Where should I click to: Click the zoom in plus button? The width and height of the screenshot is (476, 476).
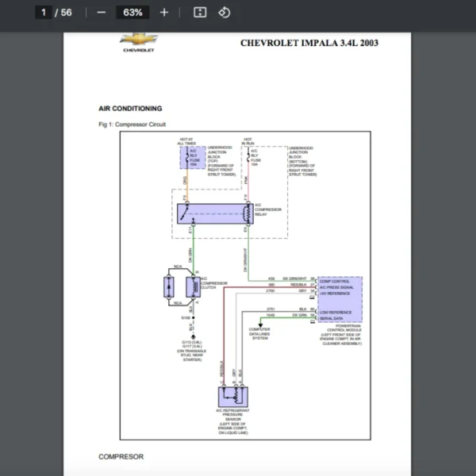point(164,13)
